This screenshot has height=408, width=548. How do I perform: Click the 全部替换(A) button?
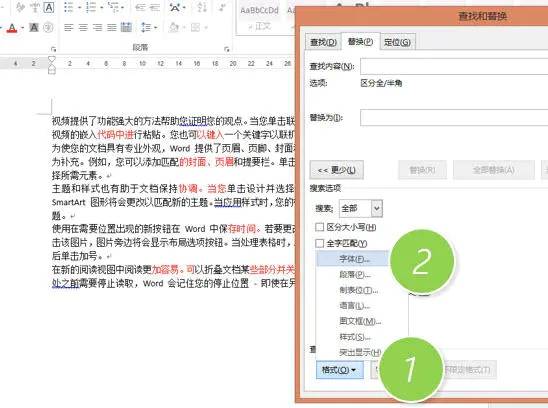click(493, 170)
